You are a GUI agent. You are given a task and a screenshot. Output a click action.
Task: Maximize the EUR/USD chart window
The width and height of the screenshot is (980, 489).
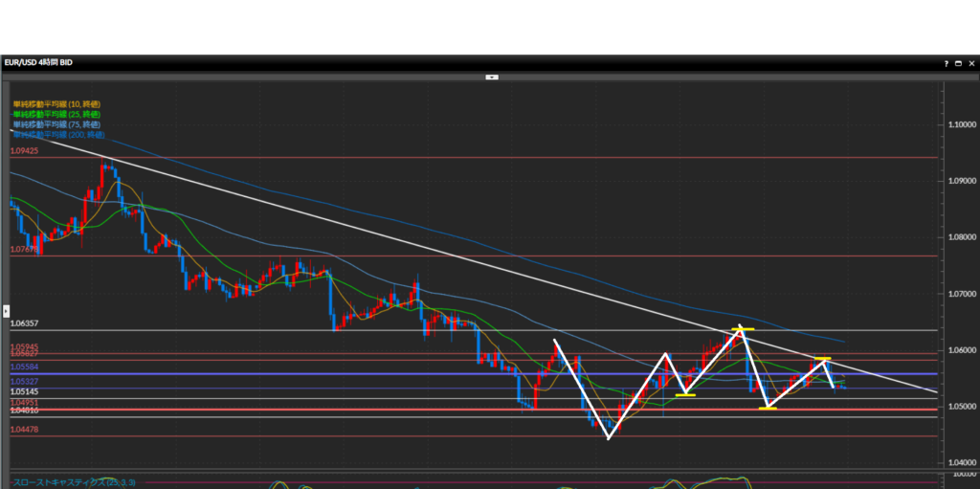[x=958, y=62]
